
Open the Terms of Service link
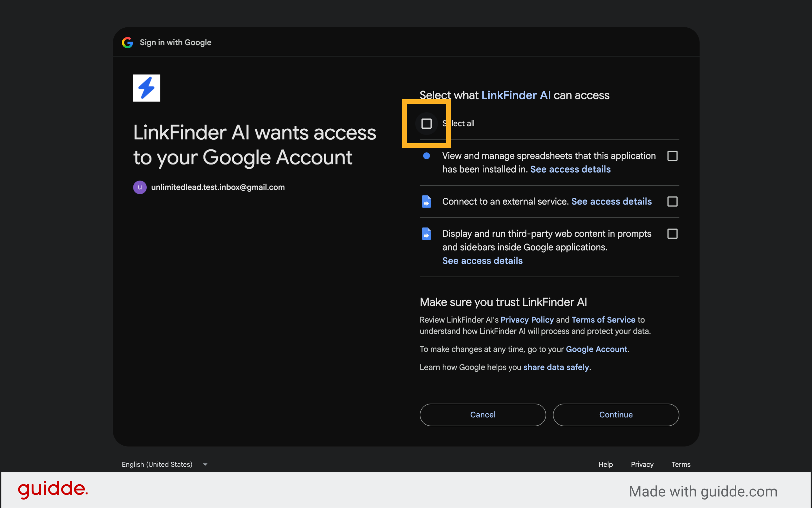(x=603, y=320)
